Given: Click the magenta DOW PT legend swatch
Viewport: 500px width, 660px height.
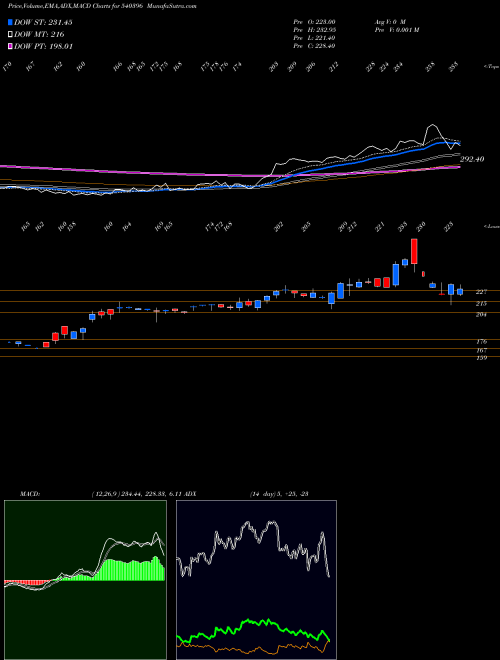Looking at the screenshot, I should pos(10,46).
